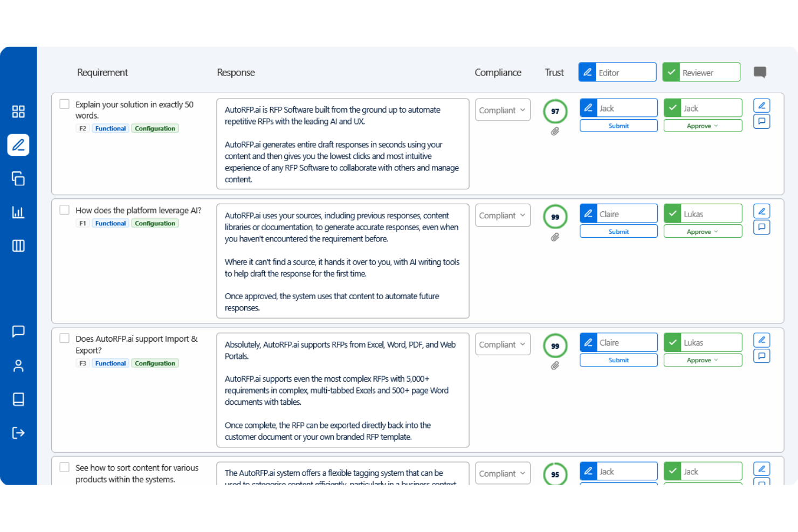The width and height of the screenshot is (798, 532).
Task: Open Compliant dropdown for 'platform leverage AI' row
Action: [x=503, y=216]
